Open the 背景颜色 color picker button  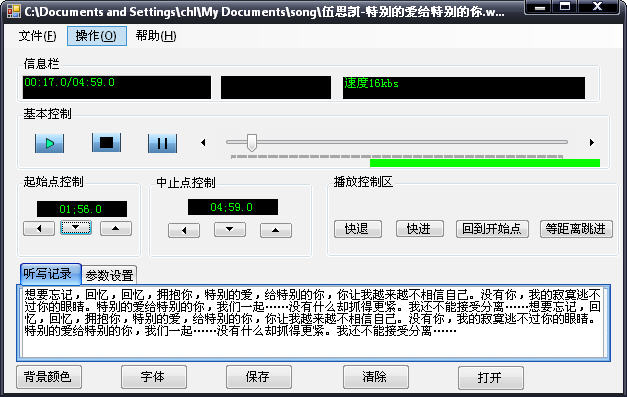(49, 377)
